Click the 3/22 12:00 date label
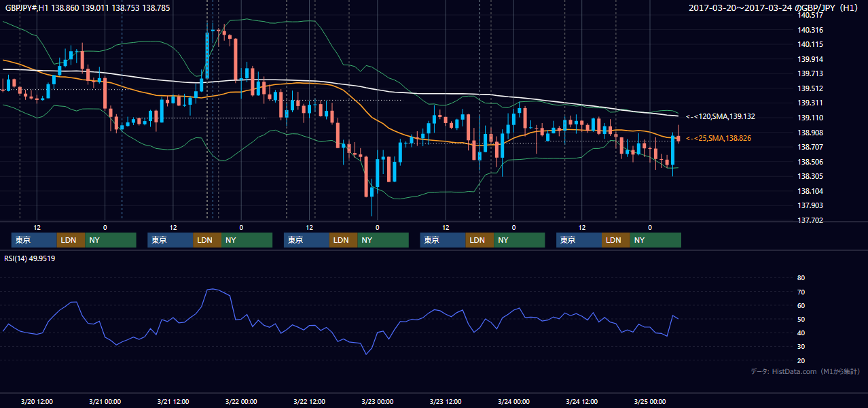 click(x=309, y=401)
